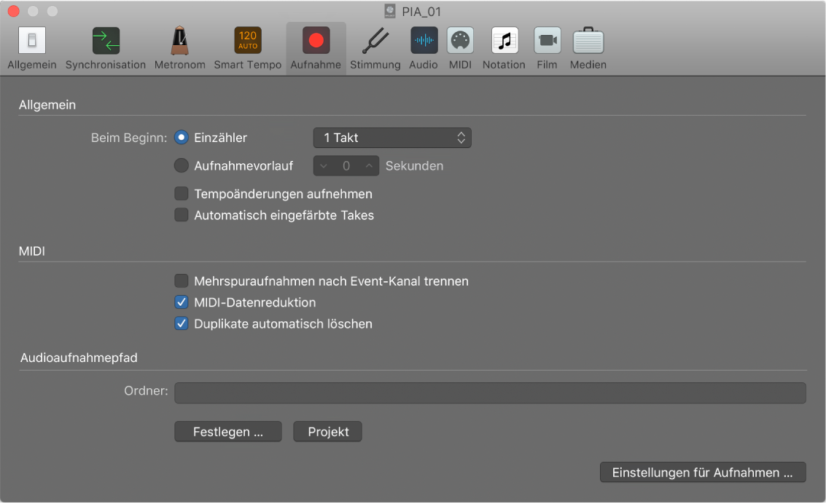This screenshot has width=826, height=504.
Task: Open the Audio waveform settings
Action: (x=424, y=41)
